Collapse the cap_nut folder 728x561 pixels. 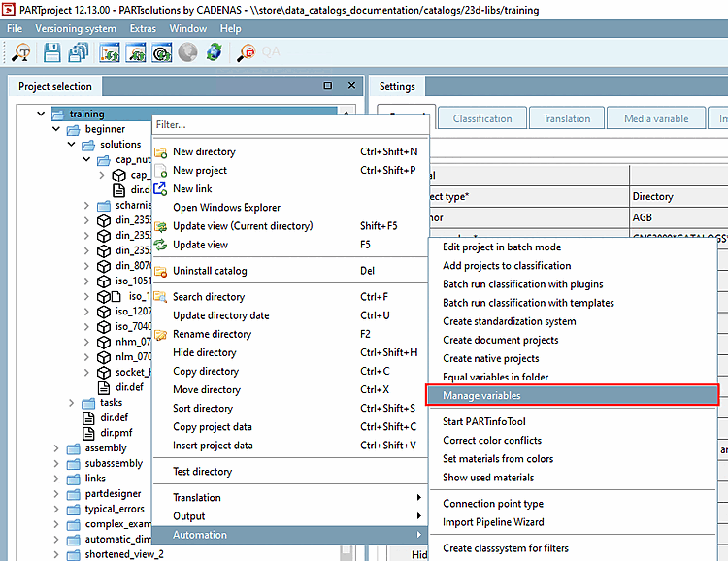click(x=86, y=159)
